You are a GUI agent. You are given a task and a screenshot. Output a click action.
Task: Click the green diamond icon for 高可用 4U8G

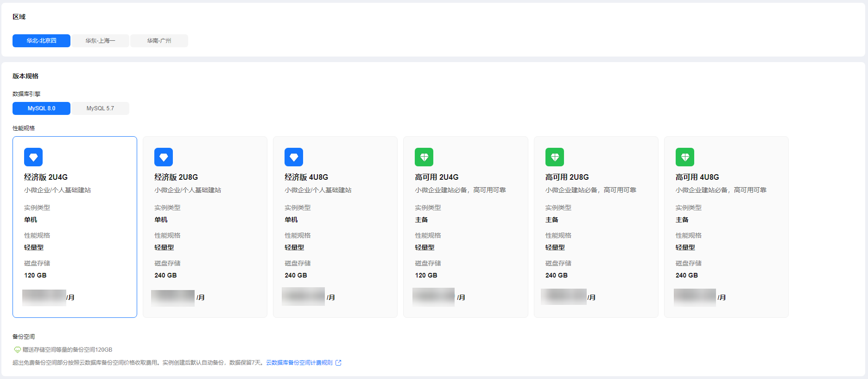pos(684,157)
